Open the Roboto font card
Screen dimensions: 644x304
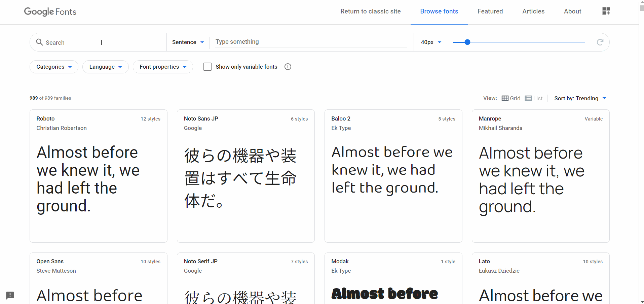click(x=98, y=175)
